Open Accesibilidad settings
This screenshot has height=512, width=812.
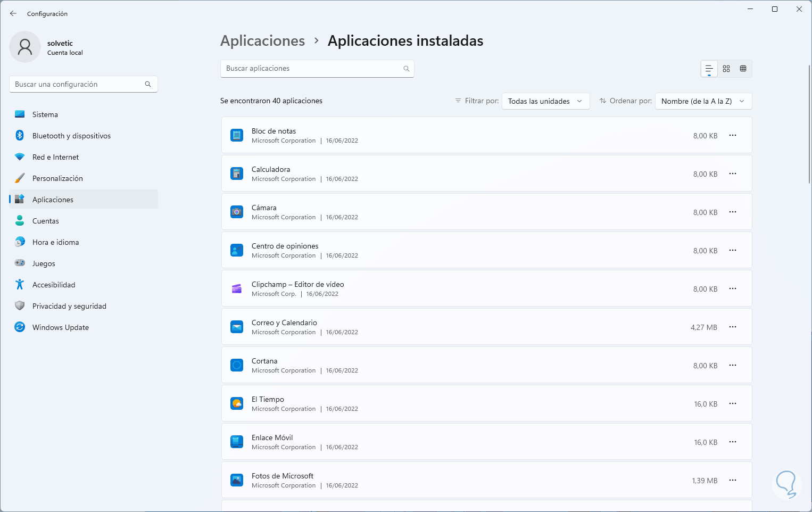pyautogui.click(x=84, y=285)
